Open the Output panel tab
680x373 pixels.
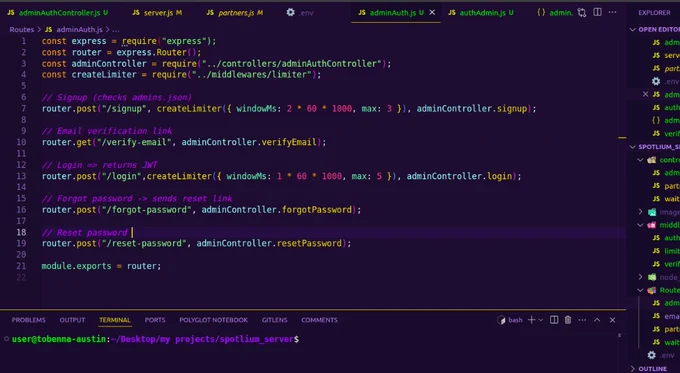[x=72, y=320]
